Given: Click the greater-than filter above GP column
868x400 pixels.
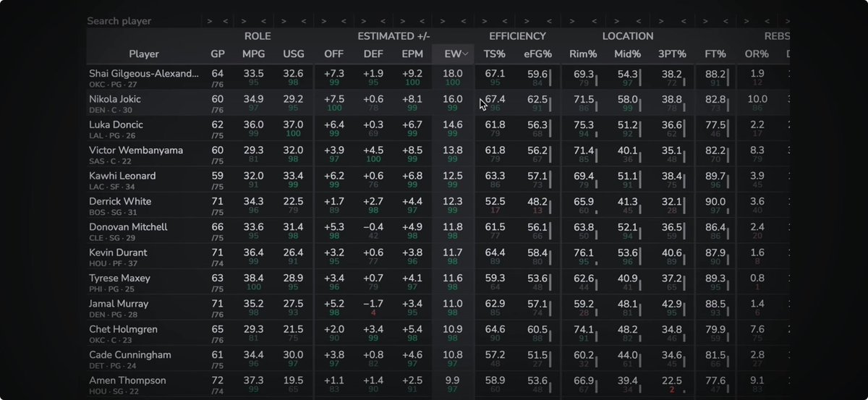Looking at the screenshot, I should tap(210, 22).
